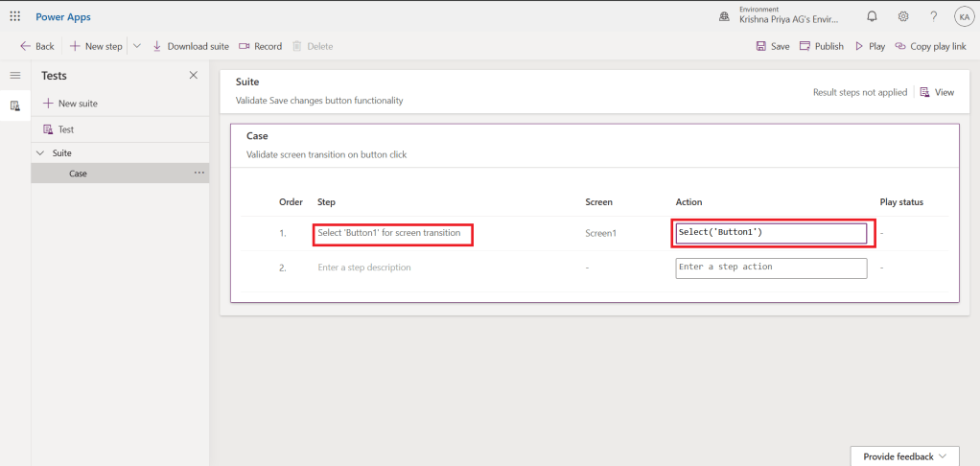
Task: Open the KA account avatar
Action: click(964, 16)
